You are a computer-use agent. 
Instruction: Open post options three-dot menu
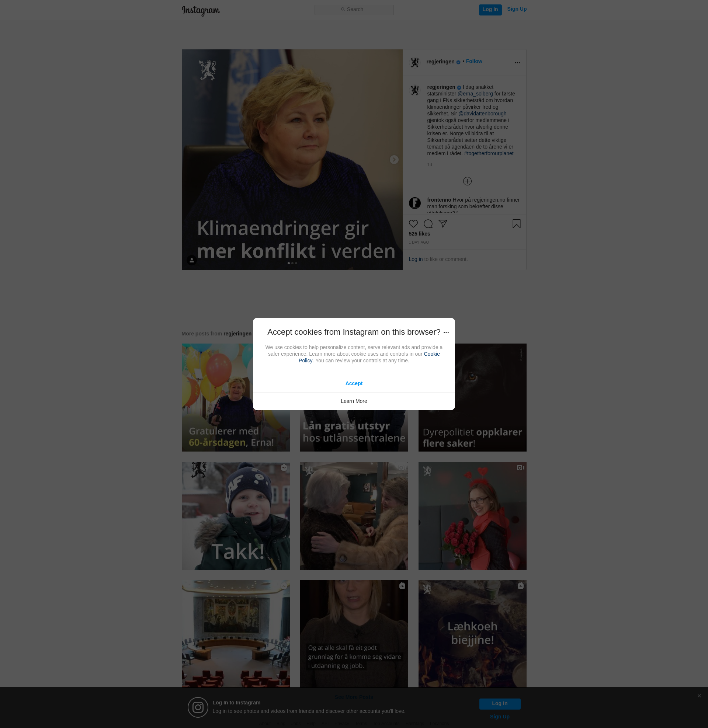click(517, 62)
